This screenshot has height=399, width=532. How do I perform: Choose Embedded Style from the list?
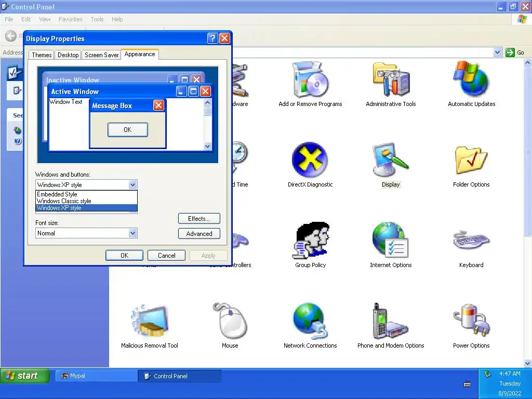[x=87, y=194]
